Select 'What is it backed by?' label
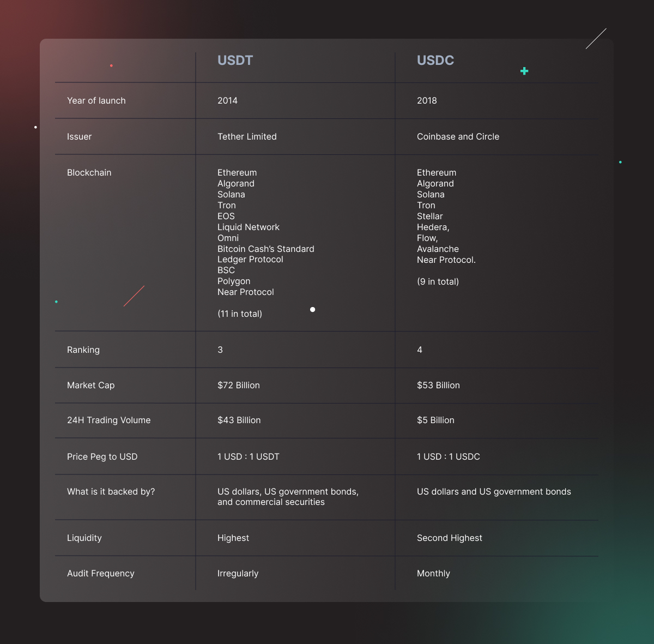Screen dimensions: 654x644 (111, 491)
